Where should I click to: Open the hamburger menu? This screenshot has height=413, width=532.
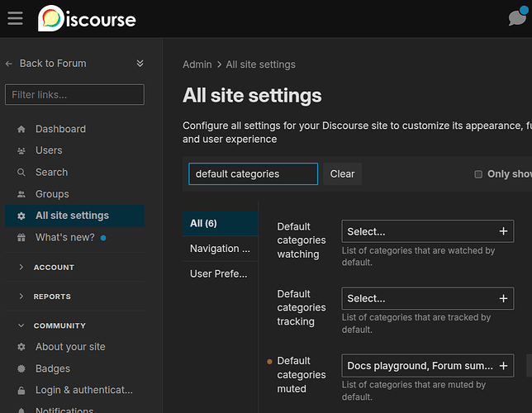click(x=15, y=18)
